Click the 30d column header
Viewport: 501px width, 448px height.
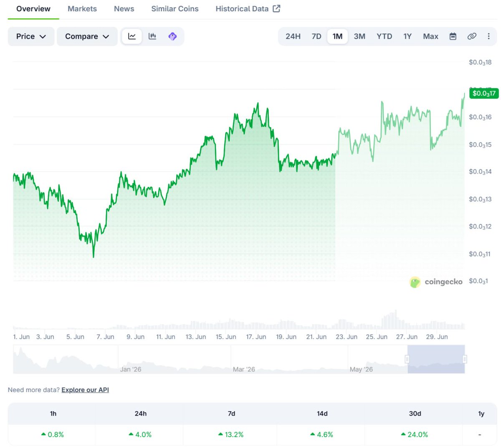415,414
